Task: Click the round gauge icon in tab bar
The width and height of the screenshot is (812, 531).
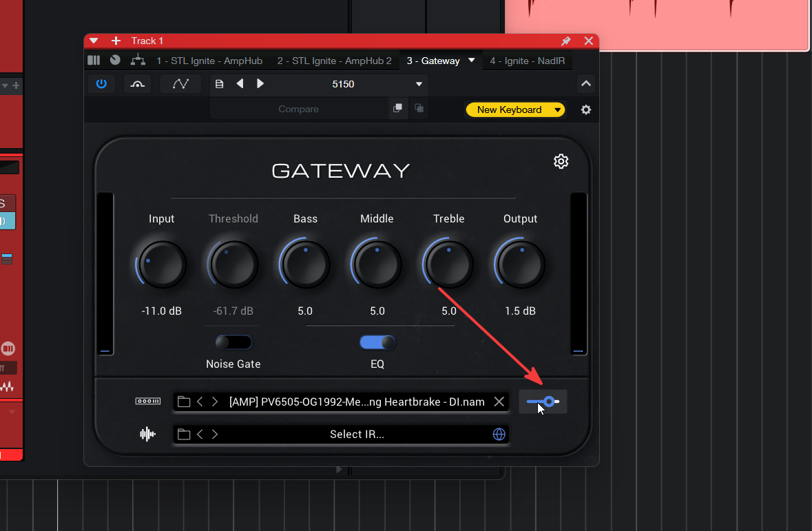Action: 115,60
